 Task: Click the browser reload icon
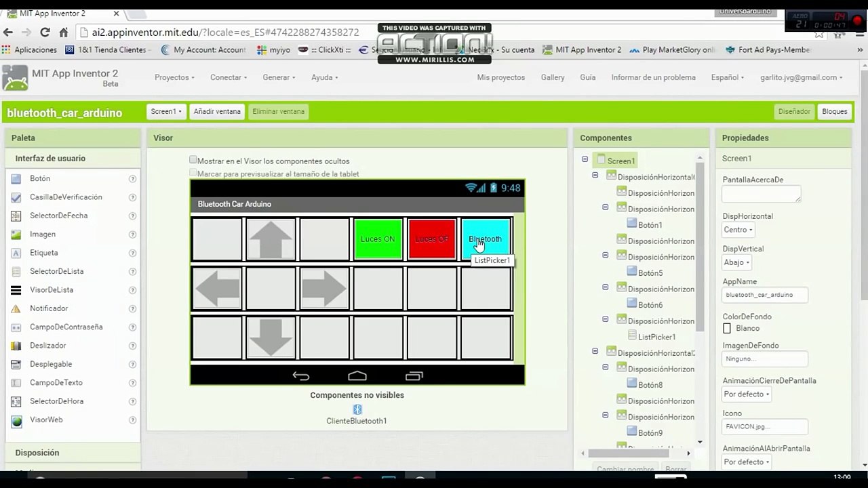[x=45, y=32]
